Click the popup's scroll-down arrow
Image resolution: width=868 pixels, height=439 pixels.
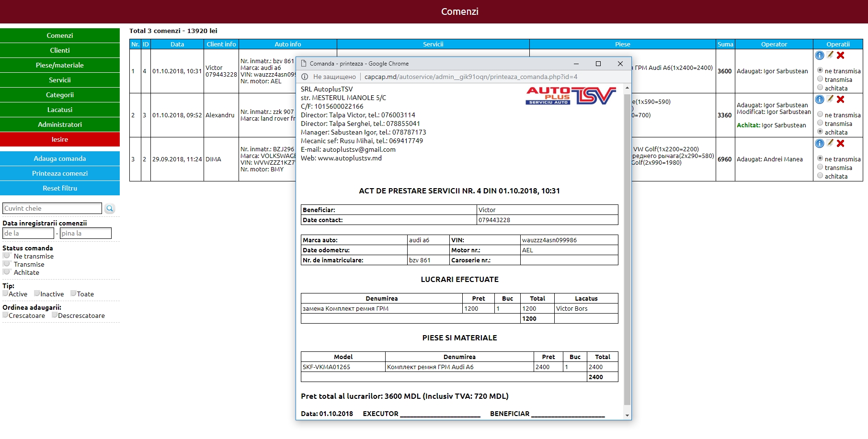pos(627,415)
